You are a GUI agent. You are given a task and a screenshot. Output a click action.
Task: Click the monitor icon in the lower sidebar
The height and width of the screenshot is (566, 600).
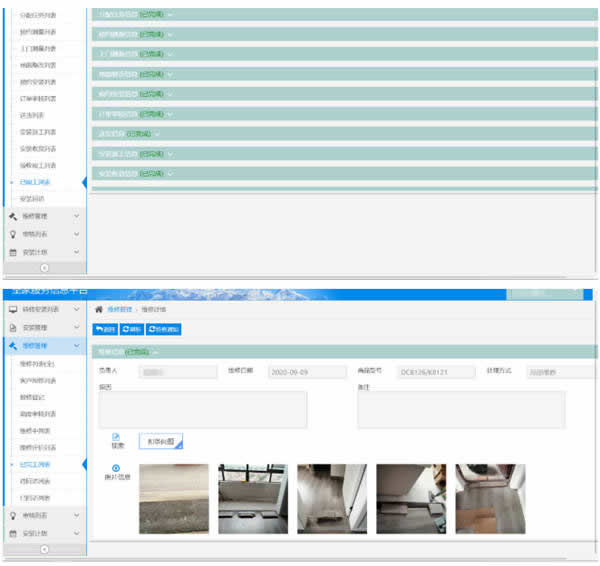[x=13, y=309]
